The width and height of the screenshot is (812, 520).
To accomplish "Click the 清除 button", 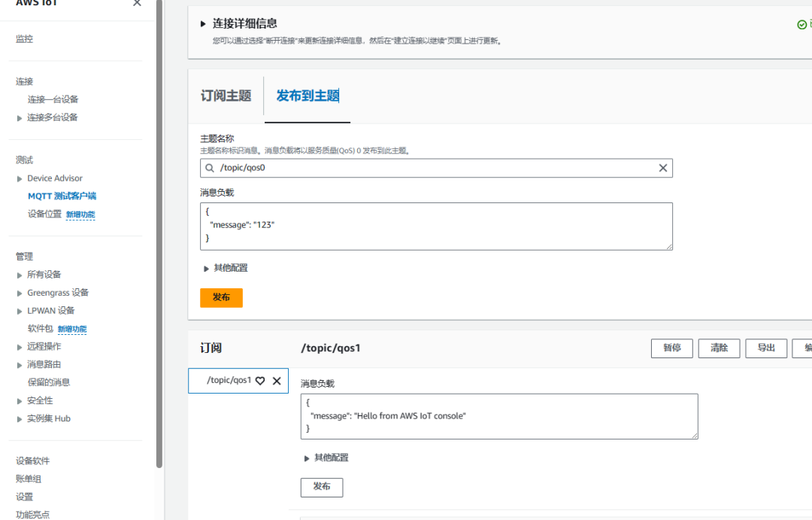I will [719, 348].
